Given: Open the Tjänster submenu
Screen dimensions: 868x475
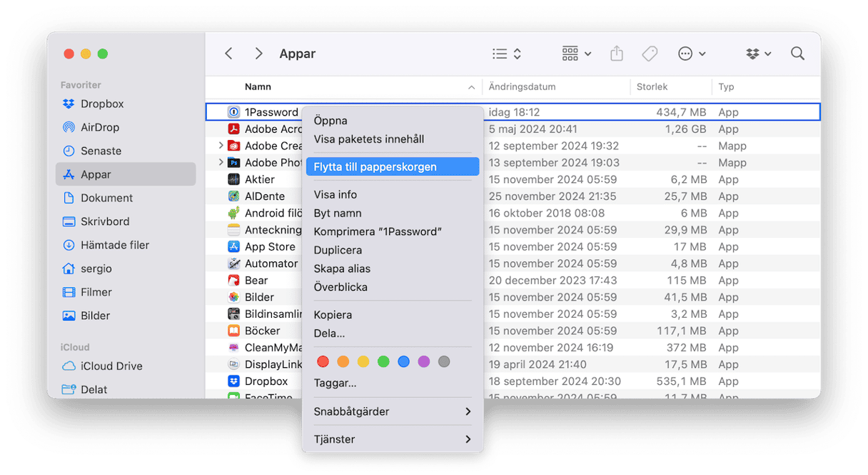Looking at the screenshot, I should [x=393, y=439].
